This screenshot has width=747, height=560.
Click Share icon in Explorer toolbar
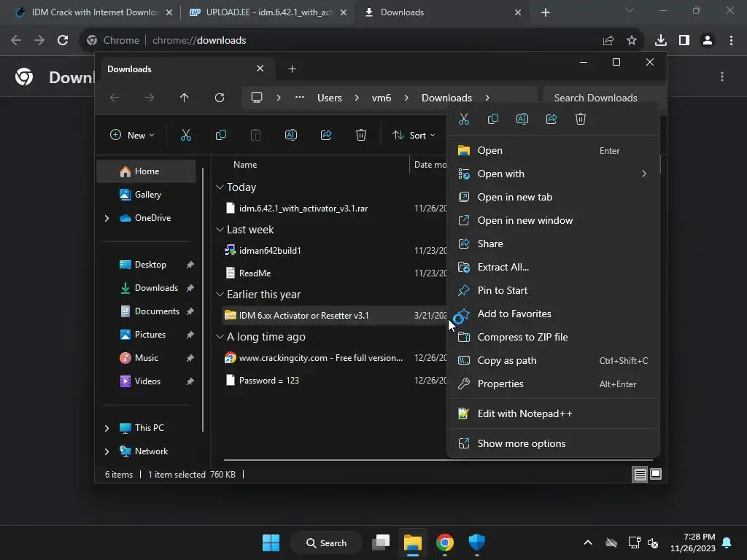[326, 135]
